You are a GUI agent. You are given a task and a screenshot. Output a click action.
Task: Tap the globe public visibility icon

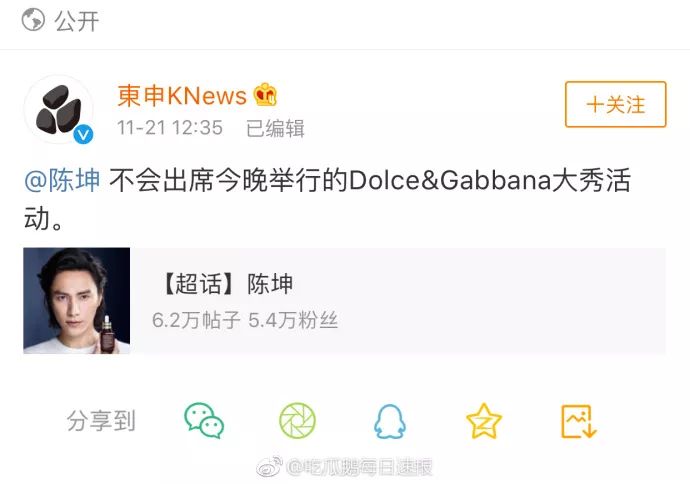pyautogui.click(x=33, y=20)
